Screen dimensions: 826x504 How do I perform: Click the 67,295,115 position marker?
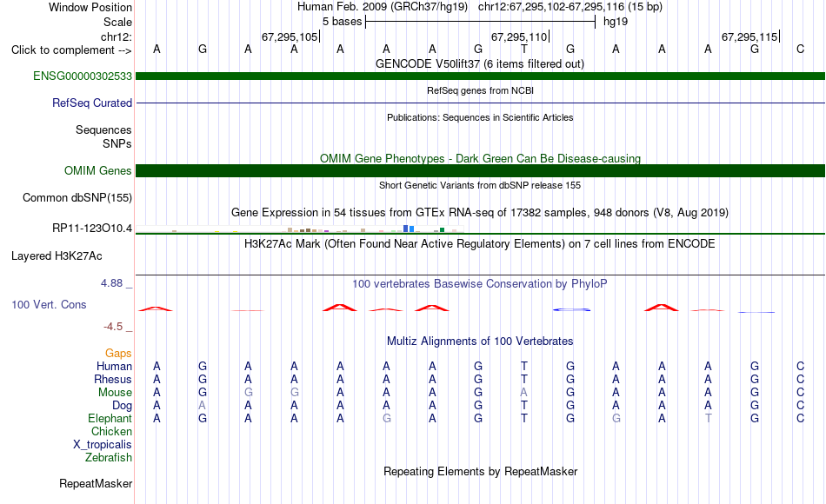(x=750, y=36)
